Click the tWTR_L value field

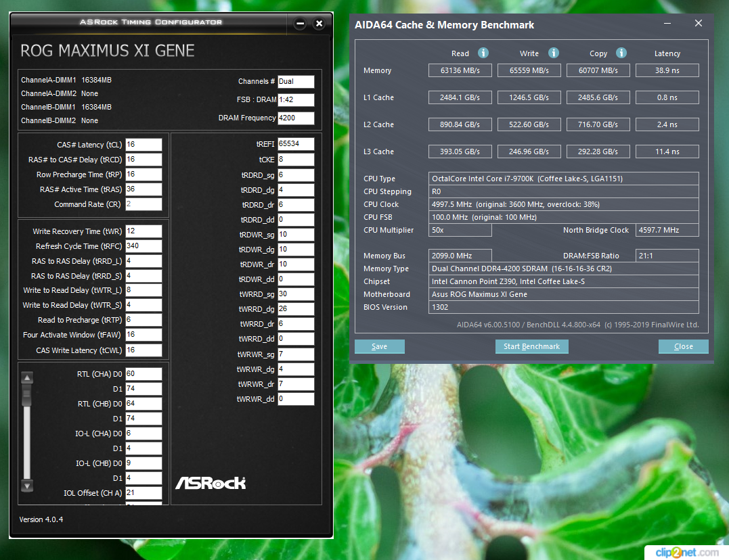[143, 290]
